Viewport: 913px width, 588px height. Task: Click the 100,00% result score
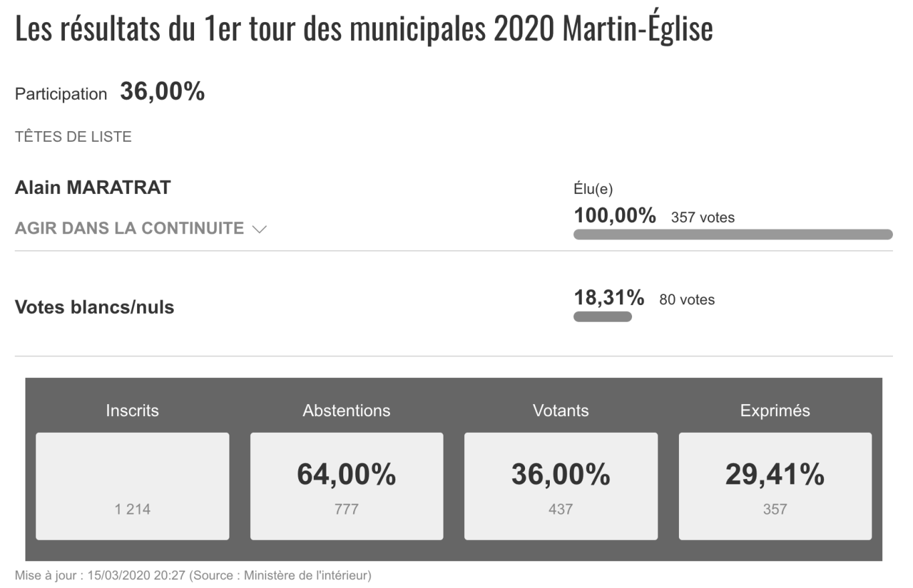(615, 216)
